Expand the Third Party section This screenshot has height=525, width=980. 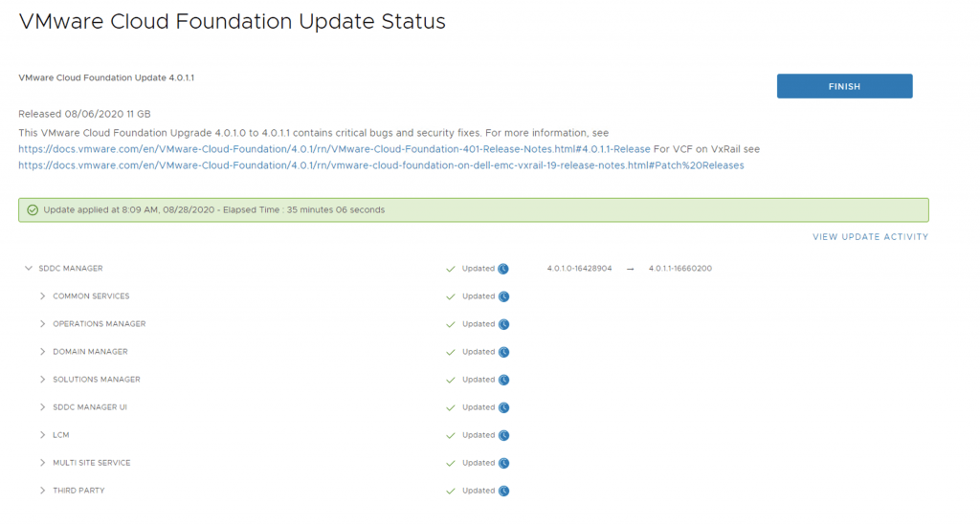[x=43, y=491]
